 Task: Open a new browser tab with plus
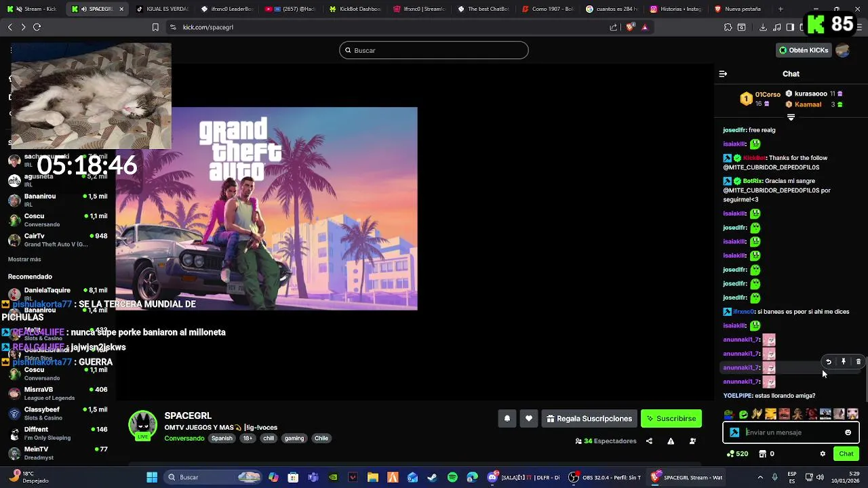click(781, 9)
